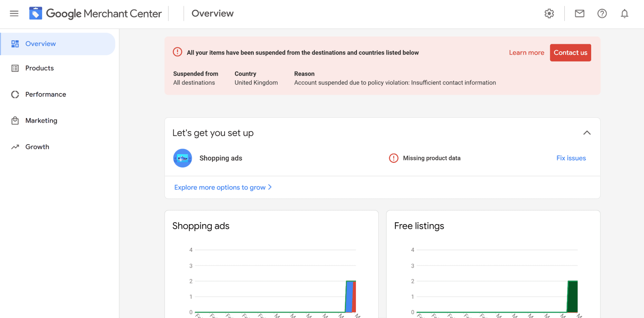Open the notifications bell

[624, 14]
